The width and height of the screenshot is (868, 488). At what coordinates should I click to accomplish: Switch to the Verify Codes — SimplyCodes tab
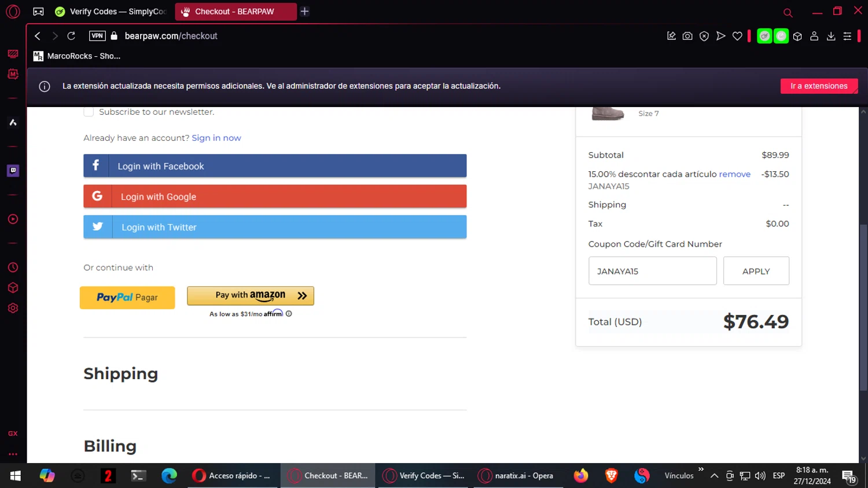click(112, 12)
